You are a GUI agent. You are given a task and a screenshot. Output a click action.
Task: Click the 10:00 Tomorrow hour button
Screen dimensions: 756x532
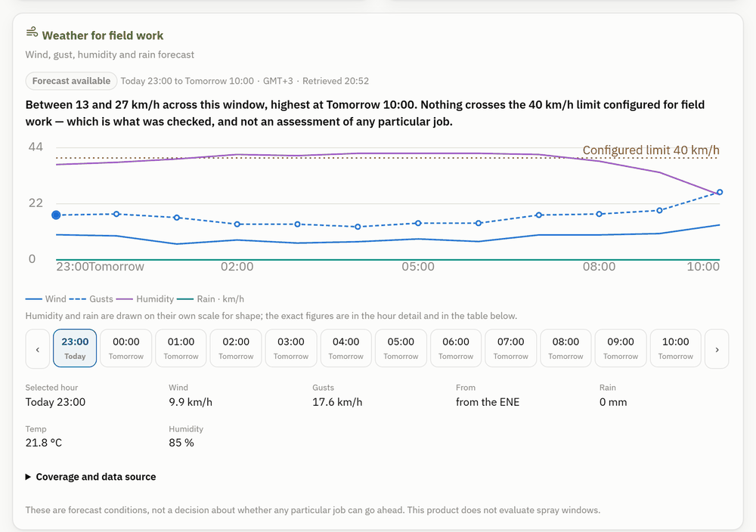(675, 348)
